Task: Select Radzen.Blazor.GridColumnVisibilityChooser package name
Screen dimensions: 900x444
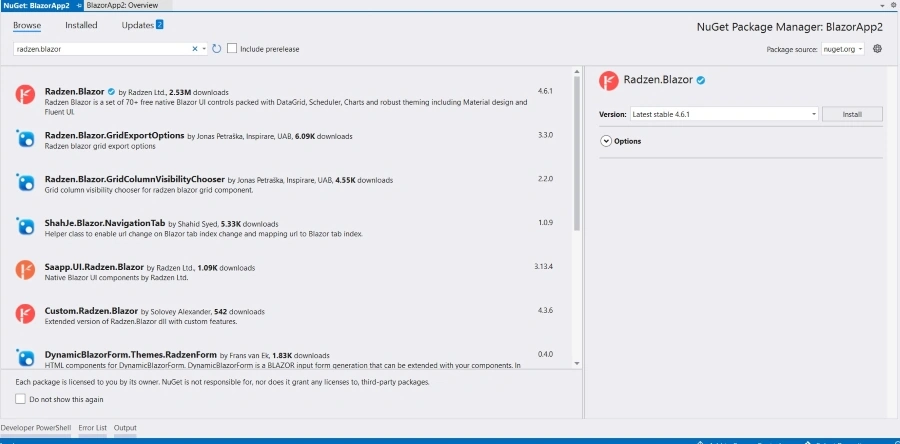Action: 134,180
